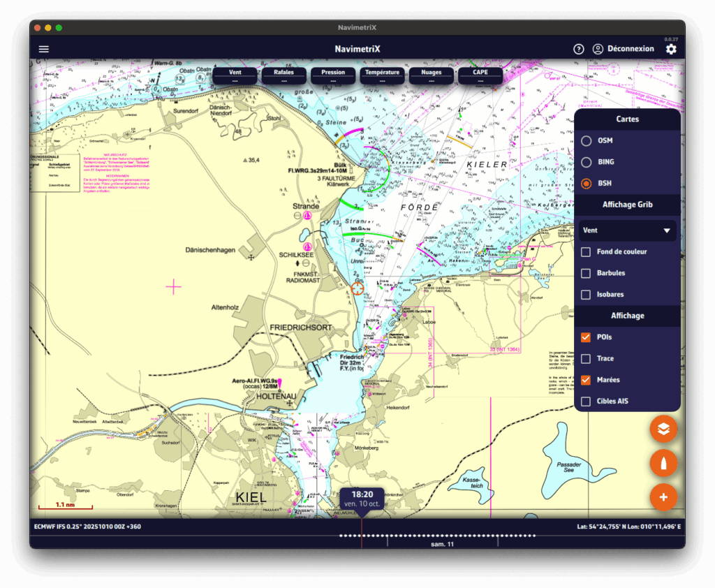
Task: Enable the Fond de couleur checkbox
Action: click(x=587, y=251)
